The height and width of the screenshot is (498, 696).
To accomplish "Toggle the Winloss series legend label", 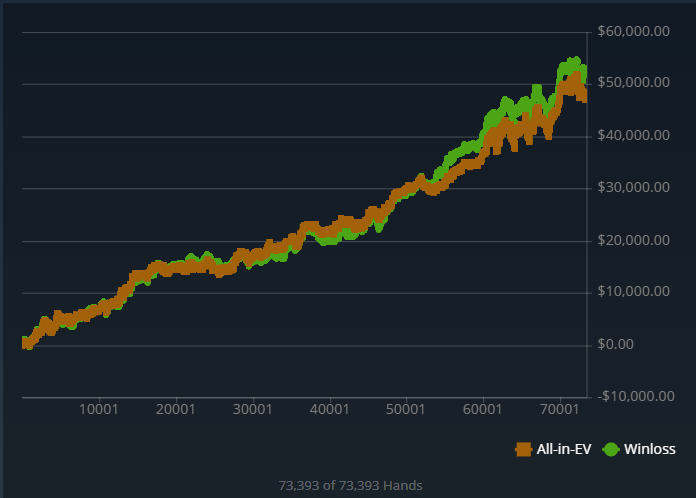I will [x=649, y=449].
